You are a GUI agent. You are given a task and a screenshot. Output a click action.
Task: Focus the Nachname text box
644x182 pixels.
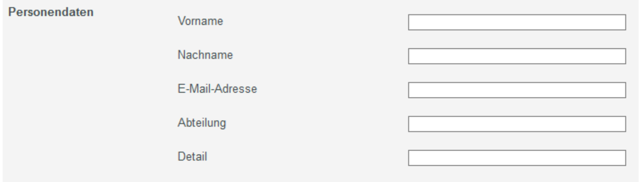point(517,56)
